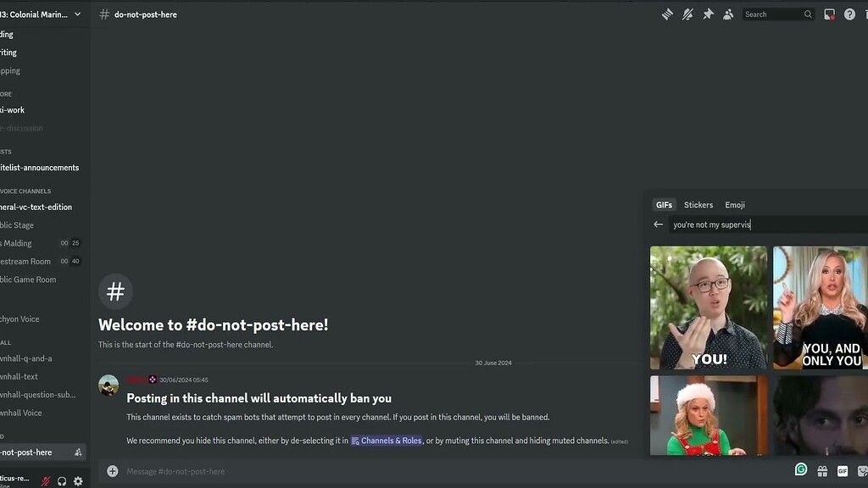The height and width of the screenshot is (488, 868).
Task: Click the back arrow in the GIF search
Action: [x=658, y=224]
